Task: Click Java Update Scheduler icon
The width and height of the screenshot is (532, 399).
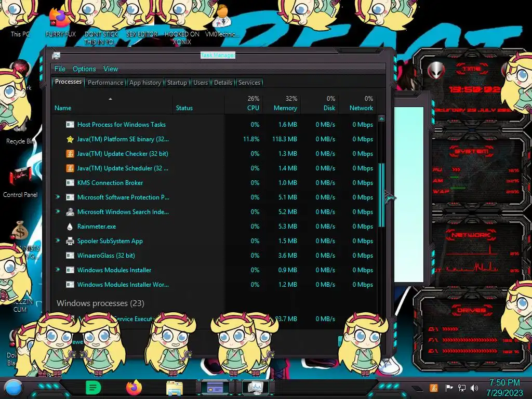Action: (x=70, y=168)
